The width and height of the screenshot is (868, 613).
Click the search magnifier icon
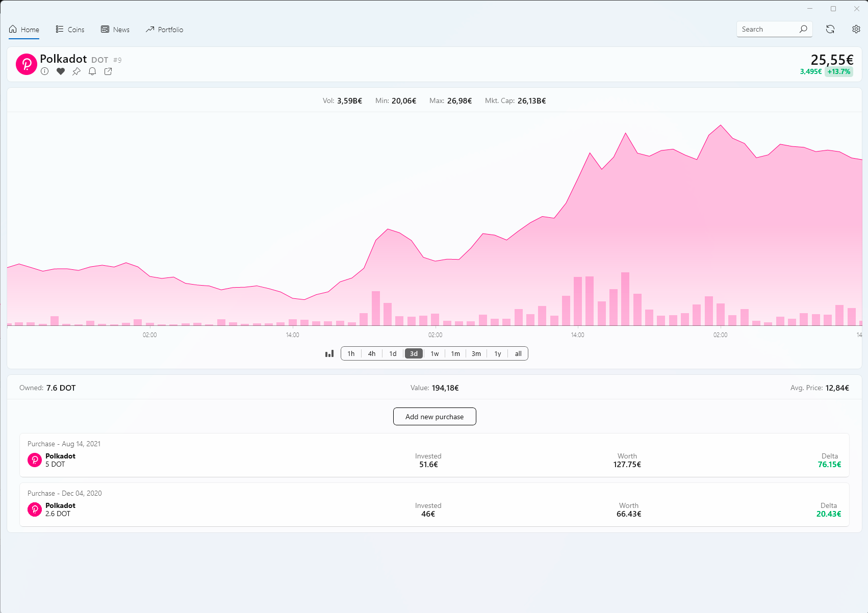pos(803,29)
